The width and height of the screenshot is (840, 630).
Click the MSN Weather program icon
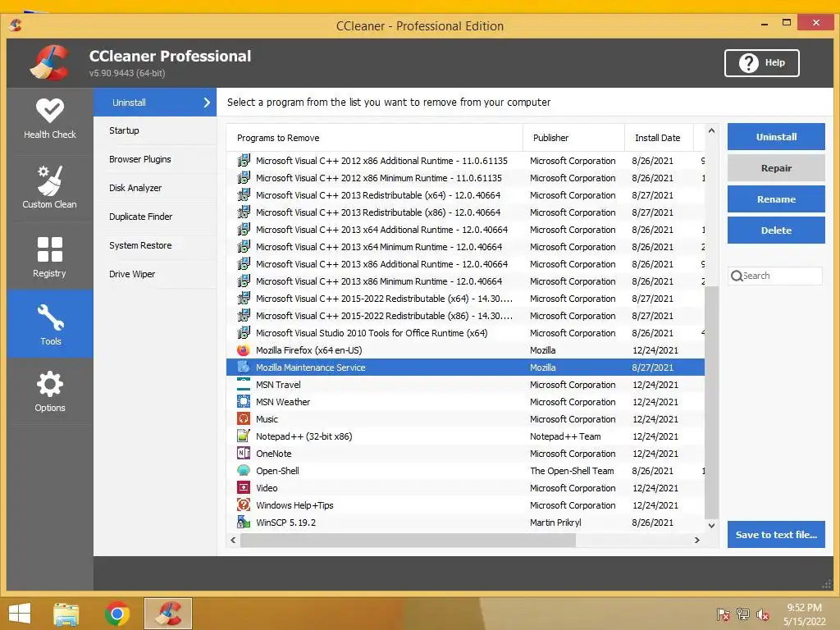click(x=243, y=402)
